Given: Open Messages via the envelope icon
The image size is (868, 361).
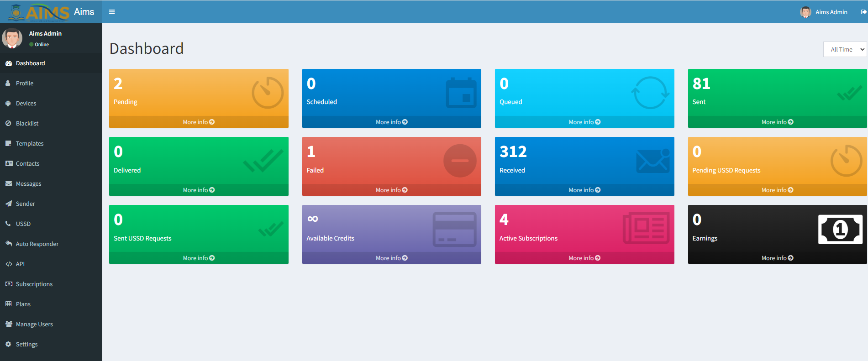Looking at the screenshot, I should coord(8,184).
